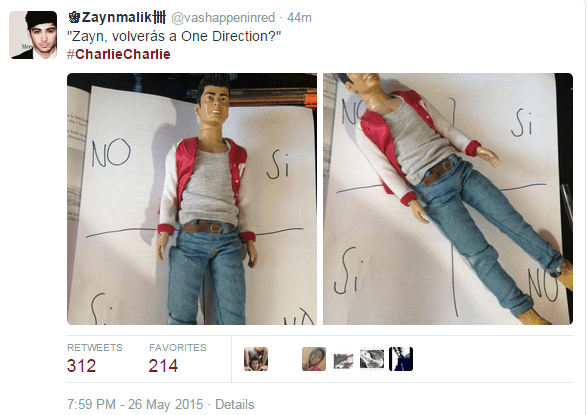View the list of 214 favorites

tap(163, 366)
